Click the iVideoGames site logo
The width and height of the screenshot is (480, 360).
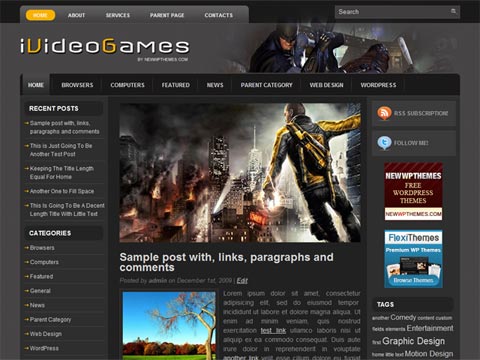105,47
